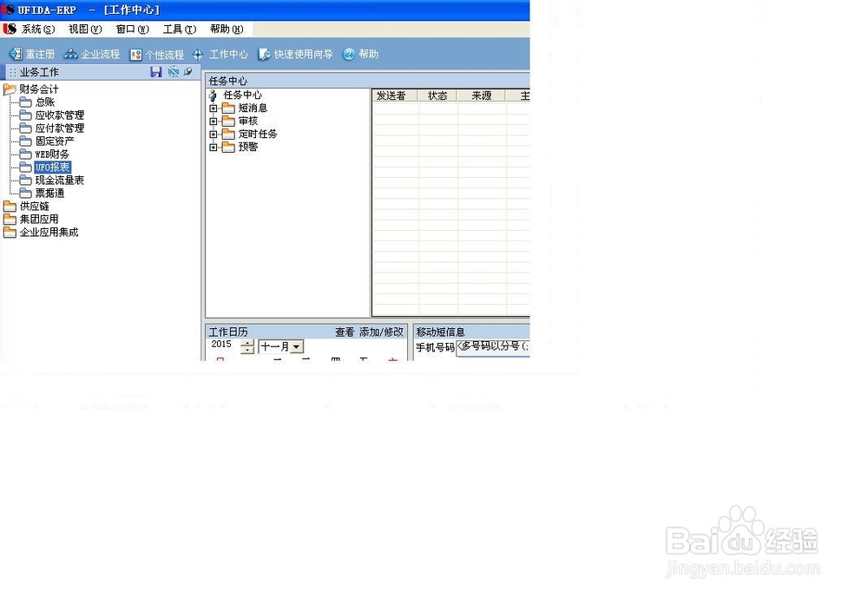Screen dimensions: 868x598
Task: Click the blue 帮助 question-mark toolbar icon
Action: [x=349, y=54]
